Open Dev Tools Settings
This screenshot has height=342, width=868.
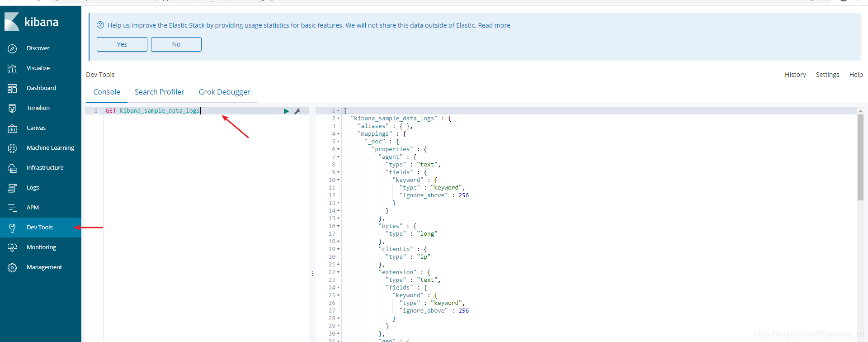tap(827, 75)
